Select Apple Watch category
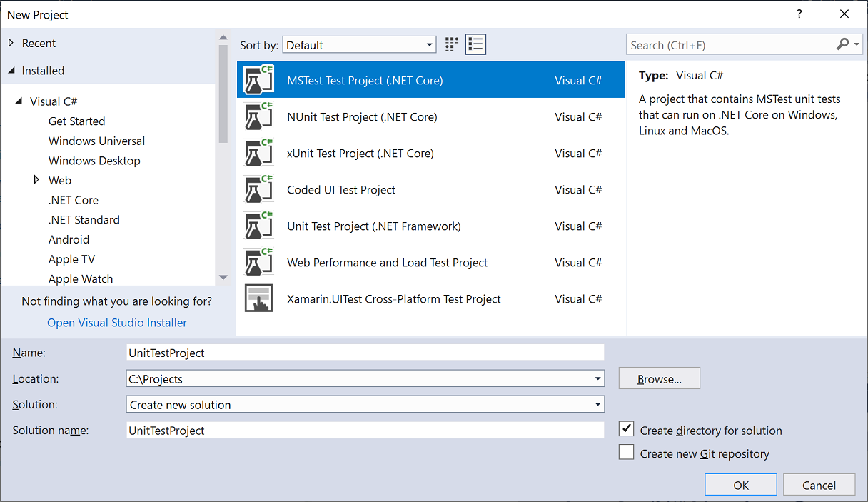 [x=81, y=279]
